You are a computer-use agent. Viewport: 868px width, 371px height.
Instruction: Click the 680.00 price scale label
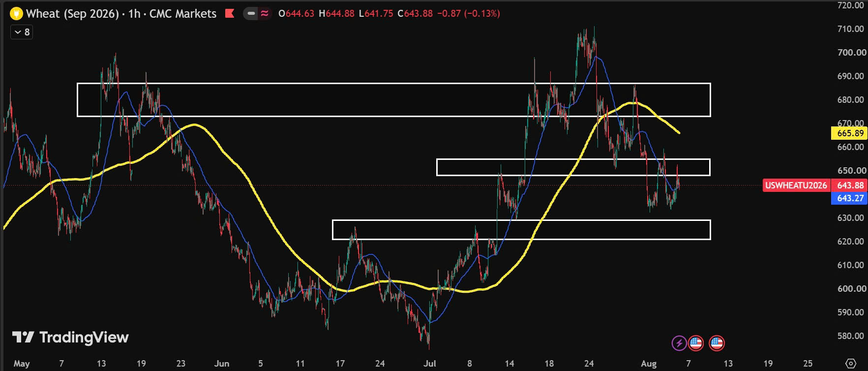850,100
